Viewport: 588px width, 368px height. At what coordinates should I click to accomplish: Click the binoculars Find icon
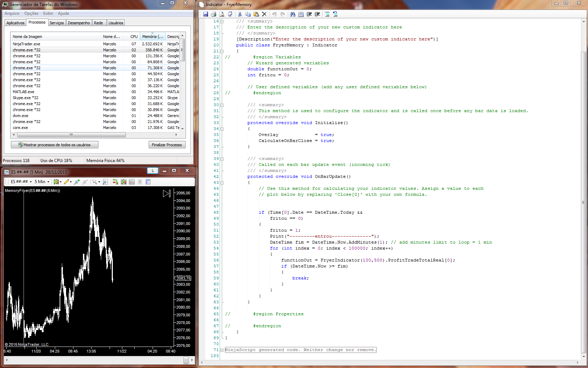tap(292, 14)
